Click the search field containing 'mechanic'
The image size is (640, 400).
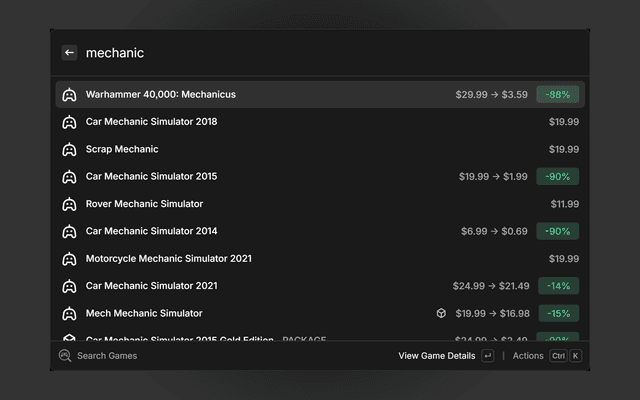coord(318,53)
